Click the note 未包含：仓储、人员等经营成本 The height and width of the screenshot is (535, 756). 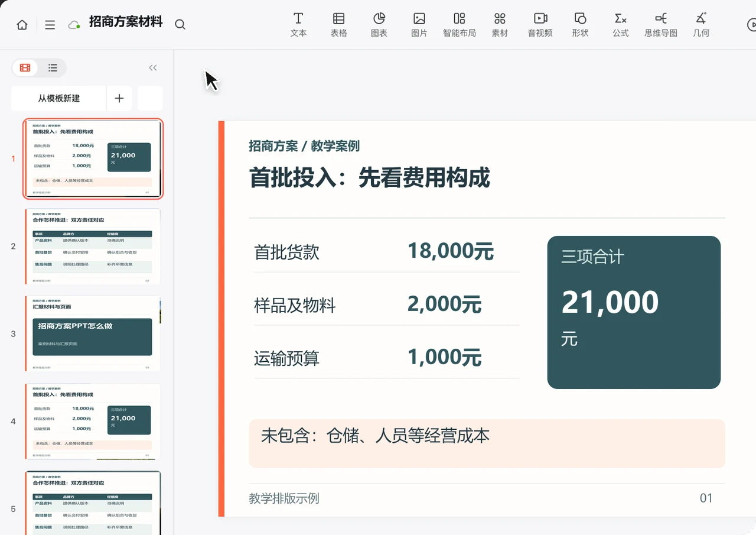tap(375, 436)
